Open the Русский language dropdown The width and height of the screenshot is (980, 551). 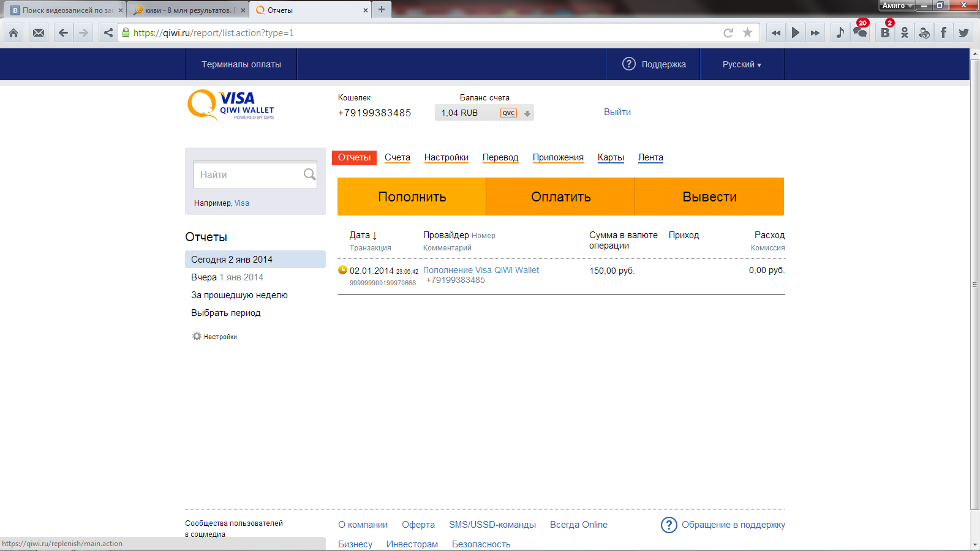tap(742, 64)
